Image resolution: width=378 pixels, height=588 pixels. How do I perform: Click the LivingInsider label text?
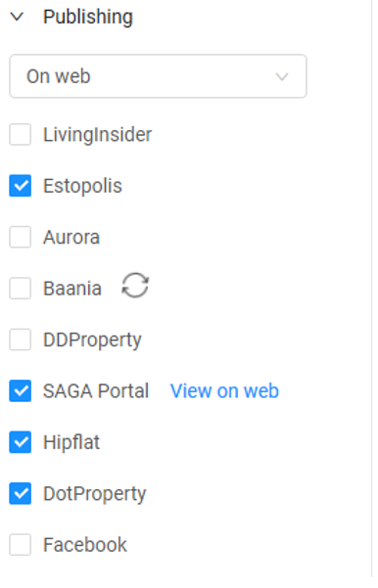tap(97, 135)
